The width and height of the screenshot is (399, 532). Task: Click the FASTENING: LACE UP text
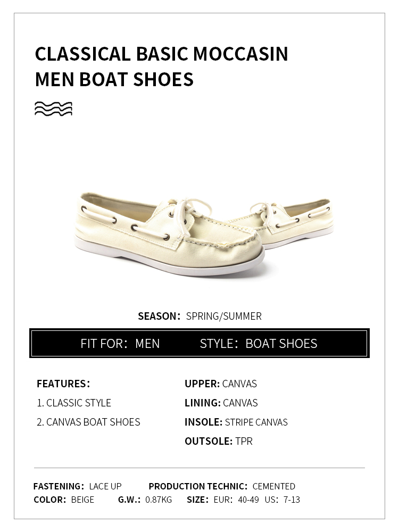77,486
